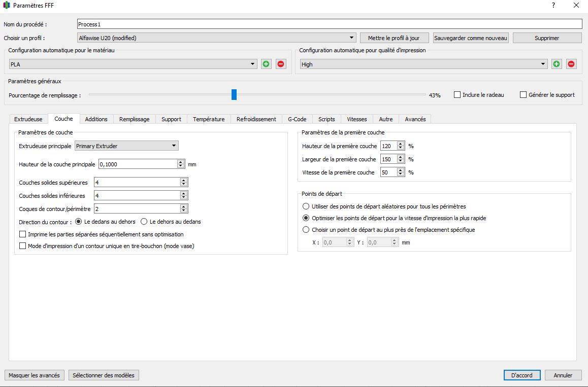The width and height of the screenshot is (588, 387).
Task: Click the help question mark in title bar
Action: pyautogui.click(x=553, y=6)
